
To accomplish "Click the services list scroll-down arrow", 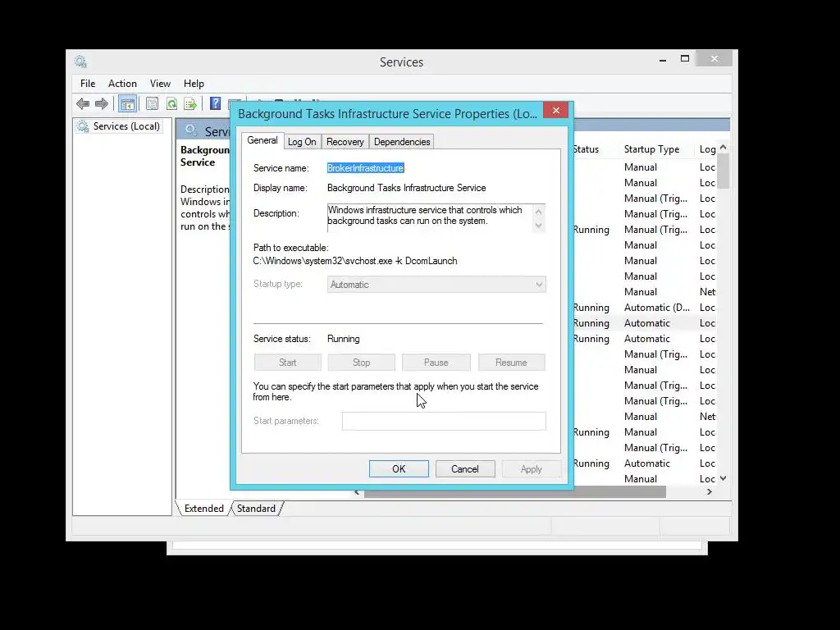I will [724, 478].
